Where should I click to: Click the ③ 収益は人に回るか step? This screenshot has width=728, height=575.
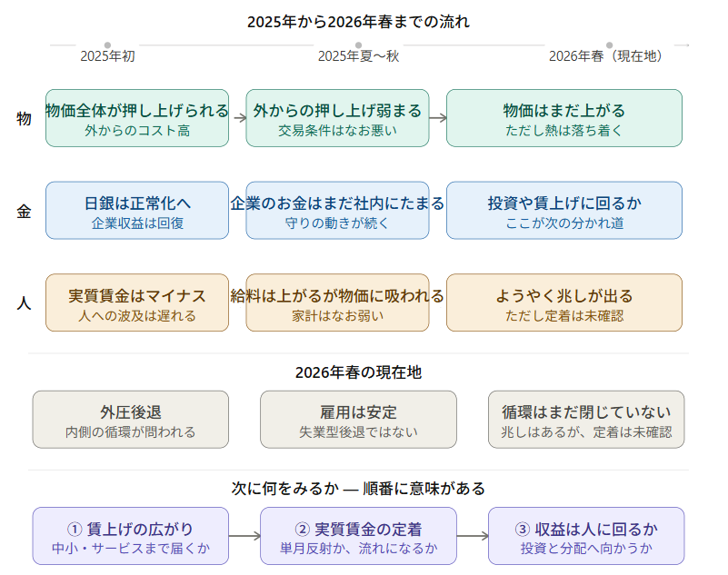(586, 536)
